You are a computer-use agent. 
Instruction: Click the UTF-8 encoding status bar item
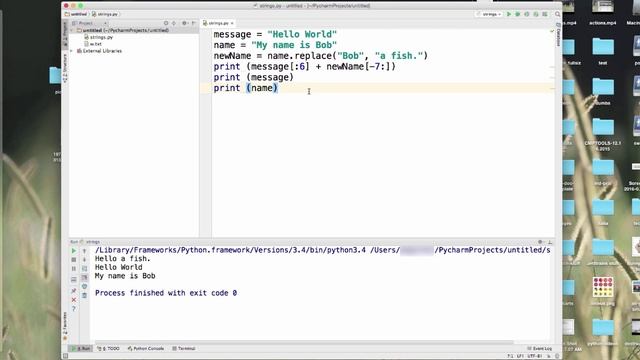click(x=534, y=356)
